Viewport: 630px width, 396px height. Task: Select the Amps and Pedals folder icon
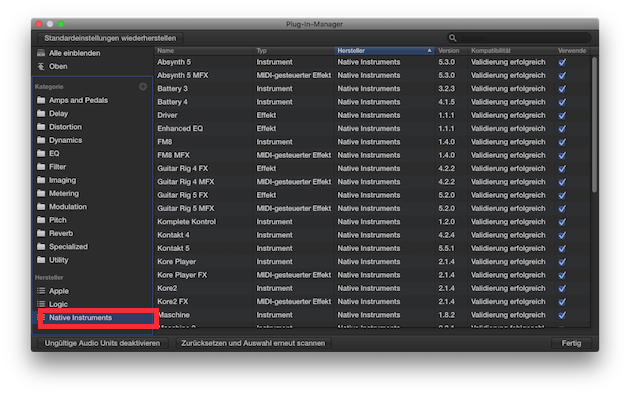click(x=41, y=100)
